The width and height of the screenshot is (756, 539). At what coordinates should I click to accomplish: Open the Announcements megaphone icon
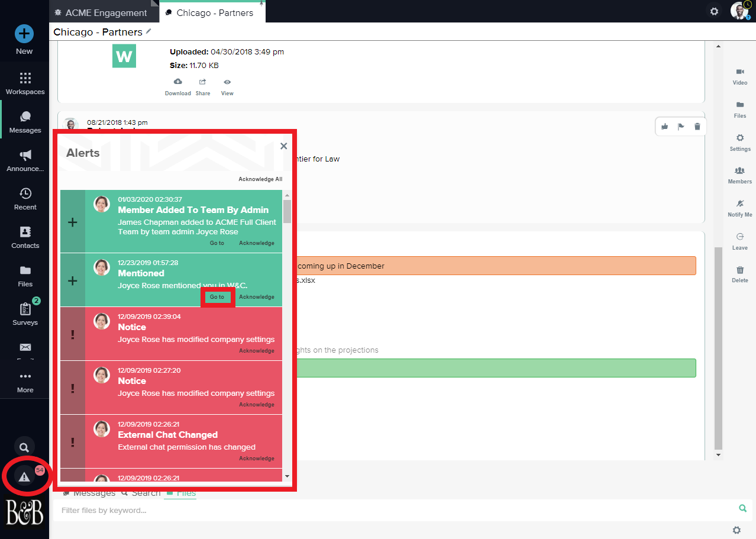pos(25,156)
